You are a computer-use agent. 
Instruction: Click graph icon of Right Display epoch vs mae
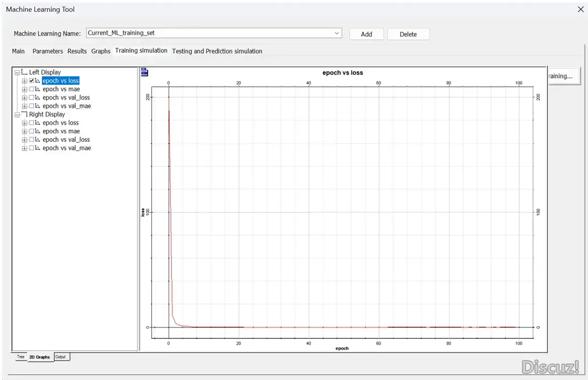click(x=38, y=131)
